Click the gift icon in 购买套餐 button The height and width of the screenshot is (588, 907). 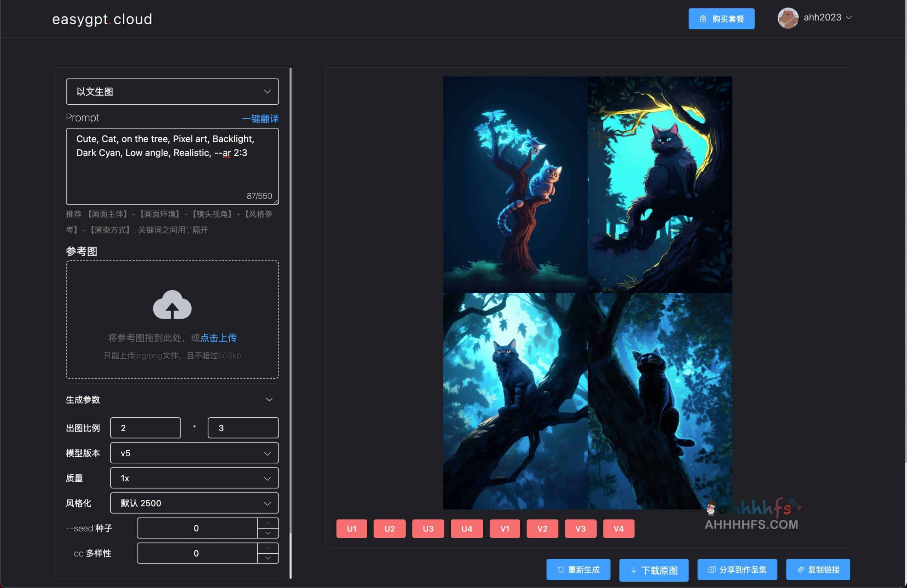point(703,19)
